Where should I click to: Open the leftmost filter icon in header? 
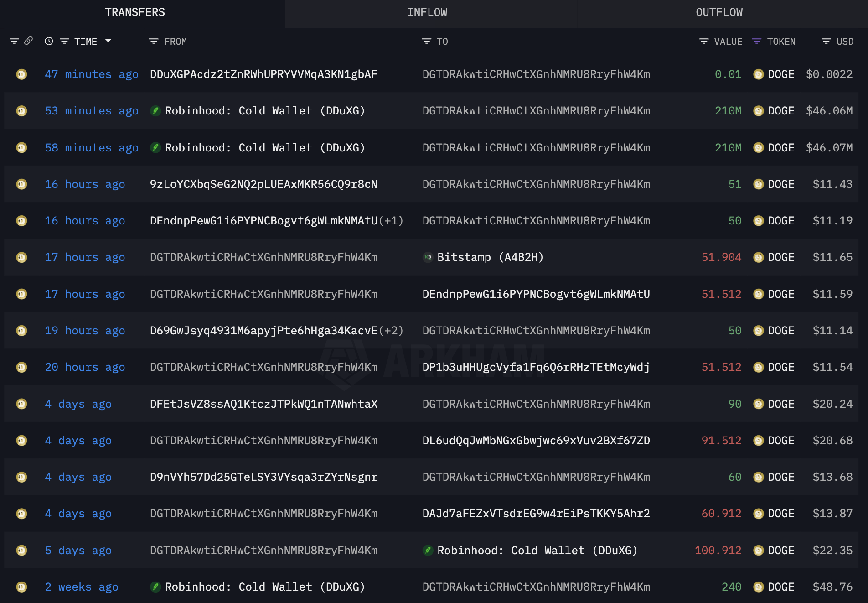[x=14, y=42]
